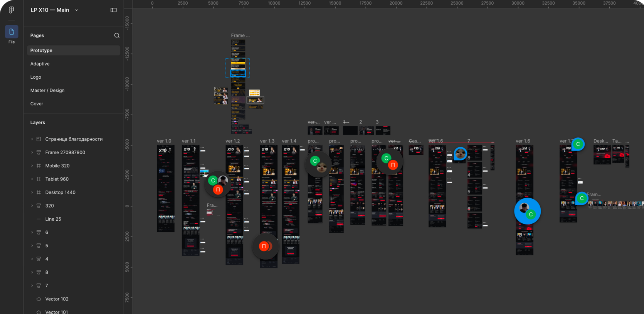Image resolution: width=644 pixels, height=314 pixels.
Task: Expand layer 7 in the Layers panel
Action: tap(32, 285)
